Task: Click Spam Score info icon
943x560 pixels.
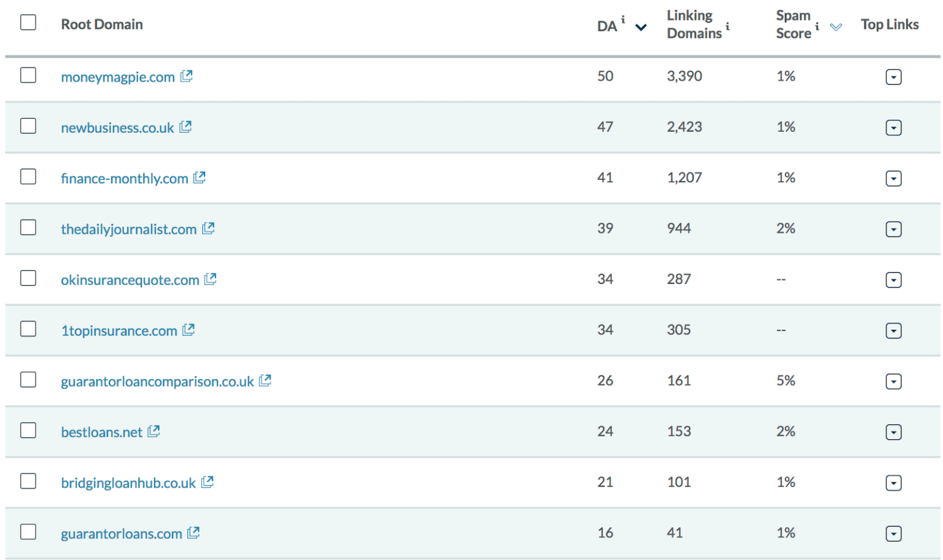Action: pyautogui.click(x=817, y=26)
